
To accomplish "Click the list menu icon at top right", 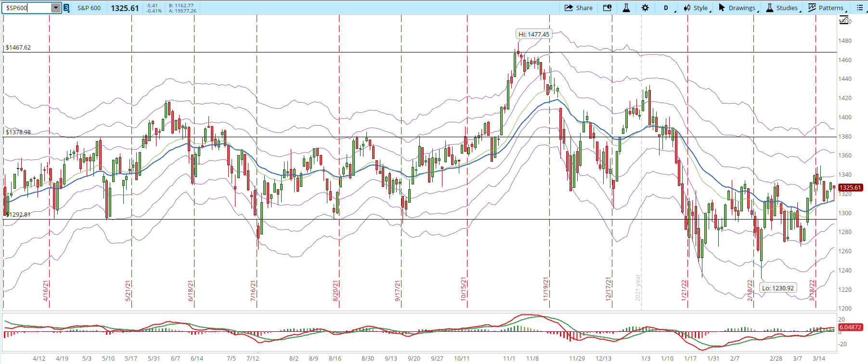I will pos(860,8).
